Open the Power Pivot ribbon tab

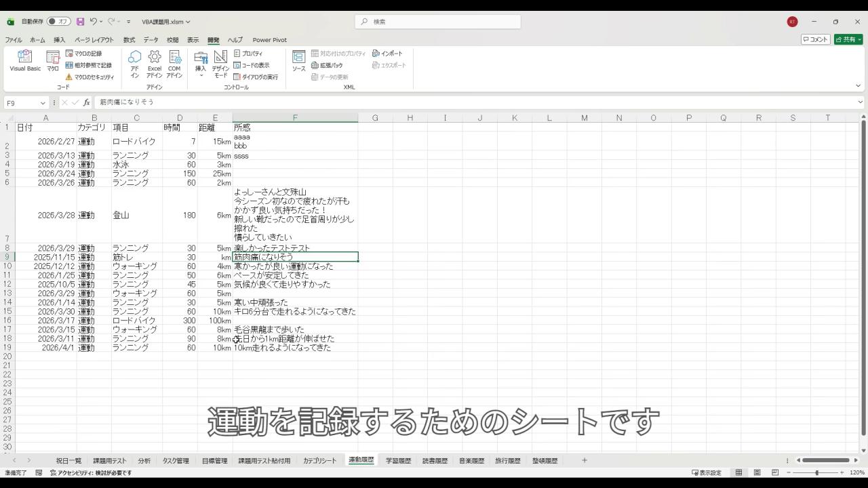coord(269,40)
